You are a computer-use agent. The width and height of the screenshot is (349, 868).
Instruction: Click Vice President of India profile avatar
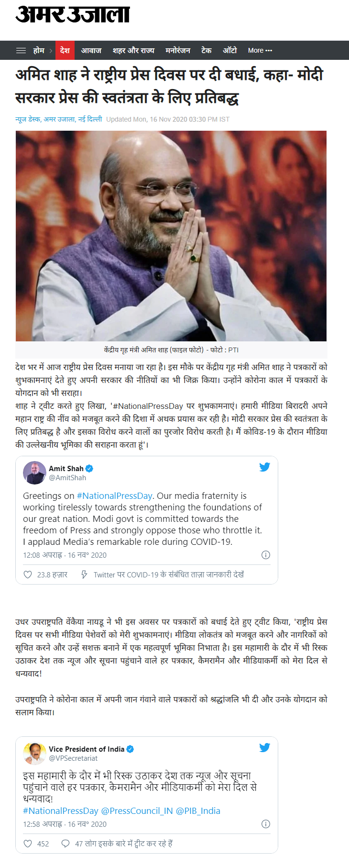pos(34,754)
